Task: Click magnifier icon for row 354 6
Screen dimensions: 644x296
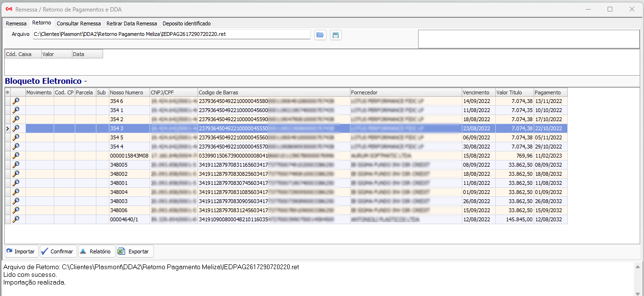Action: [x=16, y=101]
